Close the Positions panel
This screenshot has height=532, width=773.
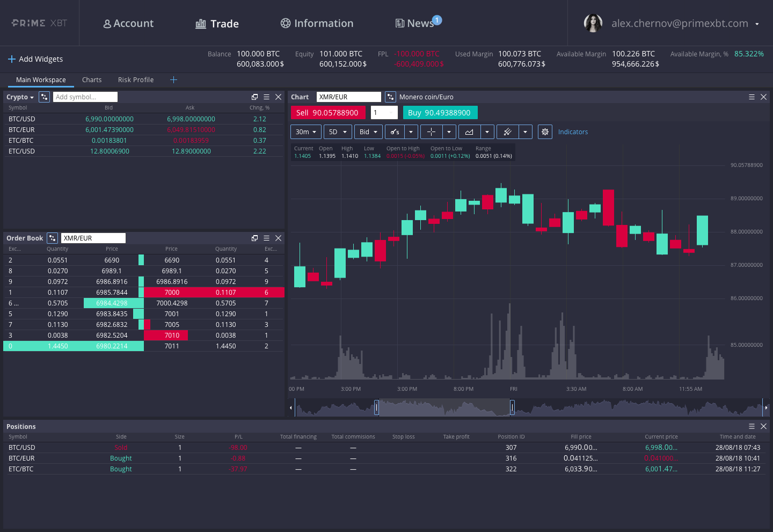click(763, 426)
